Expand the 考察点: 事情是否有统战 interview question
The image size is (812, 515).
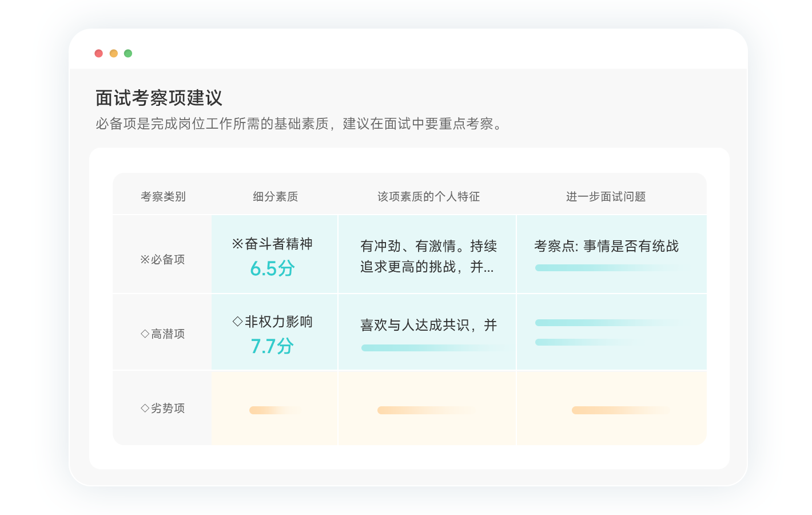pyautogui.click(x=606, y=247)
